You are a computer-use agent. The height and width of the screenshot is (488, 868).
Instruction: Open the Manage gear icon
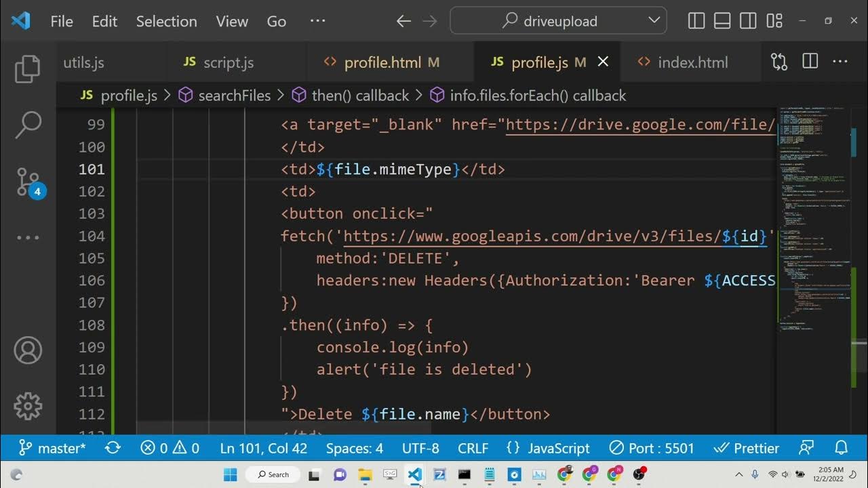pos(28,406)
